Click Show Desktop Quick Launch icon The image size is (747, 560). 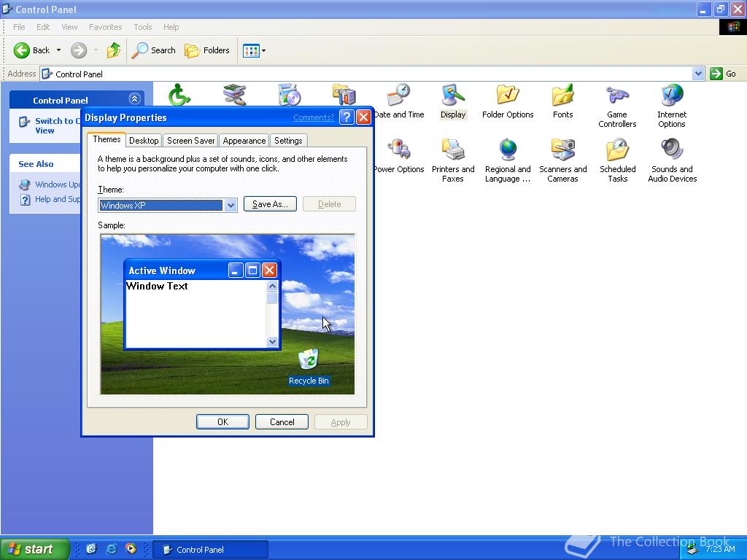(91, 549)
